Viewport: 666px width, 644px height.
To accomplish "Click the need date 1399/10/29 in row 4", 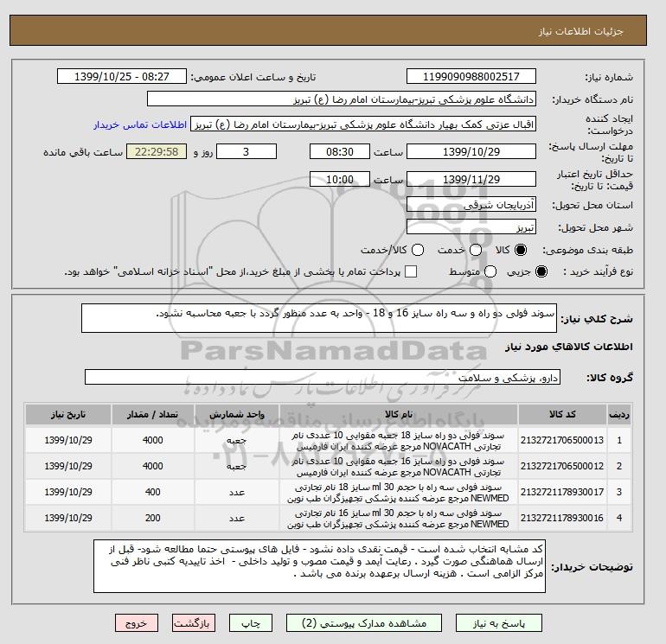I will coord(68,518).
